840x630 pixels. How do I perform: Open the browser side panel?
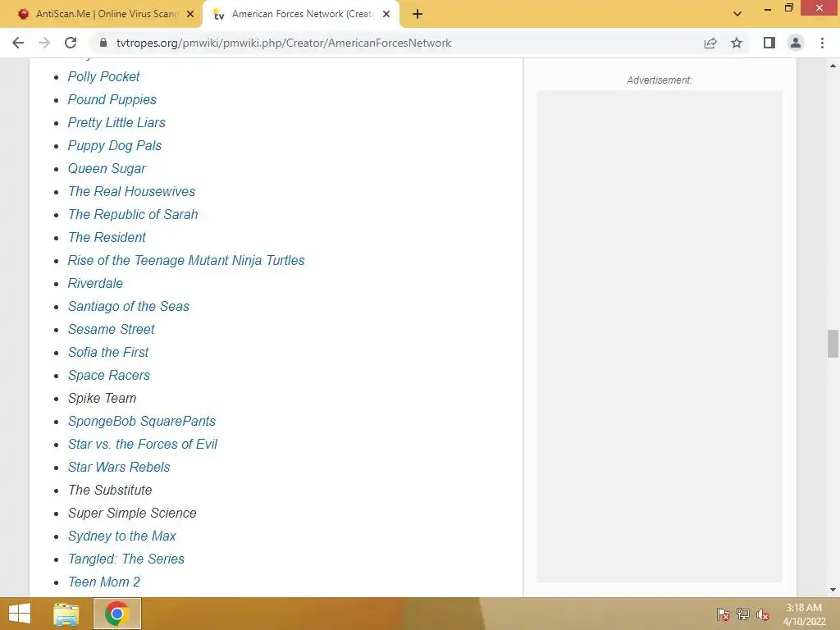(x=769, y=43)
